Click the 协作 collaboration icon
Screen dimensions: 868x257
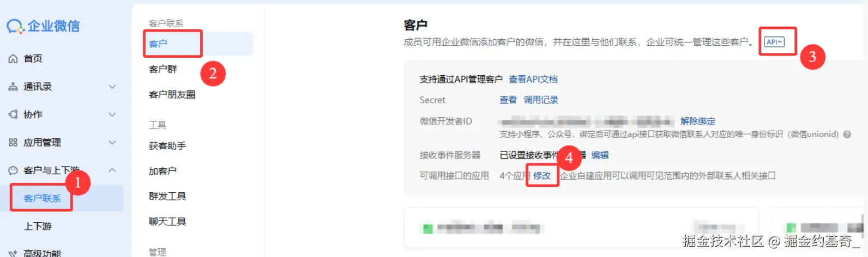pyautogui.click(x=13, y=114)
